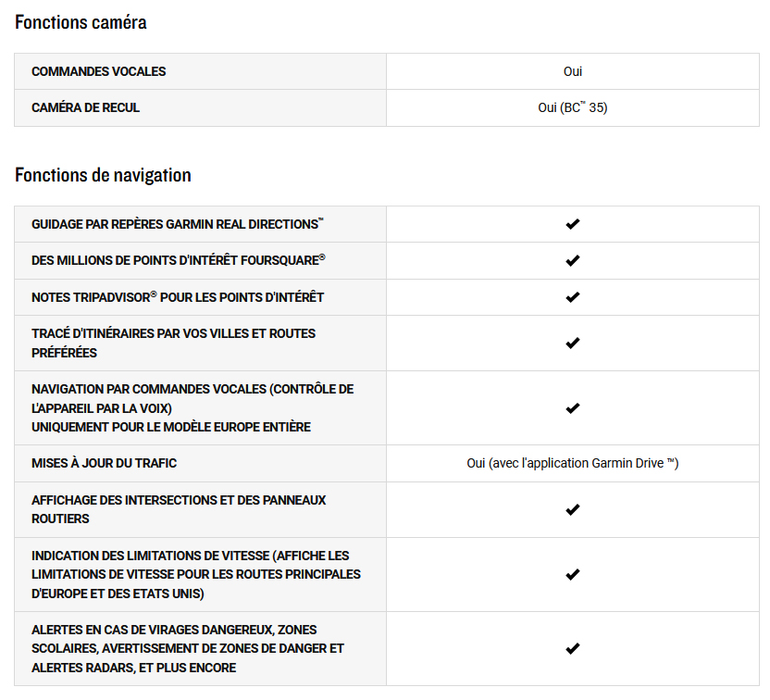The width and height of the screenshot is (770, 700).
Task: Click the TripAdvisor notes checkmark
Action: (x=573, y=297)
